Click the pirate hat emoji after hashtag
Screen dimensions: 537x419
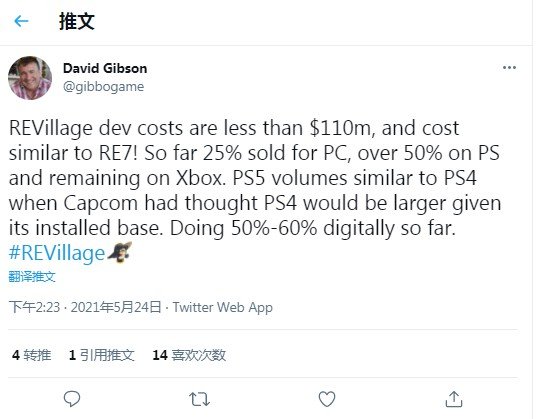click(120, 252)
